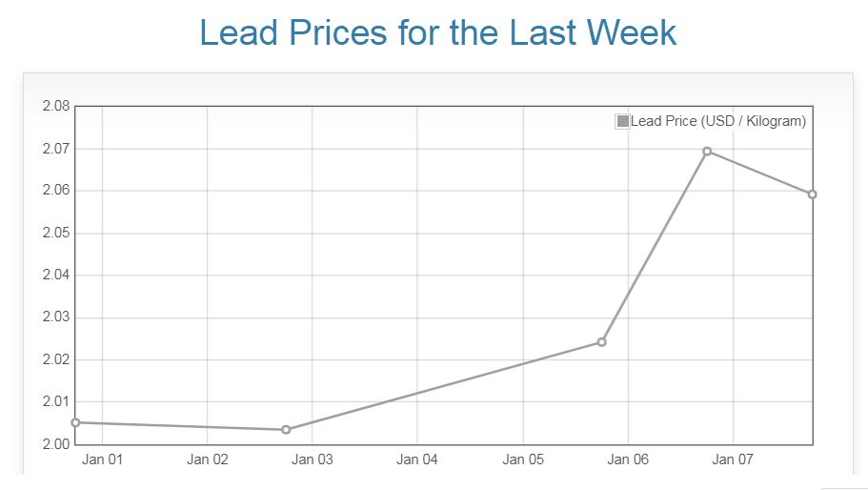Click the 2.08 y-axis label
Viewport: 868px width, 490px height.
pyautogui.click(x=56, y=106)
